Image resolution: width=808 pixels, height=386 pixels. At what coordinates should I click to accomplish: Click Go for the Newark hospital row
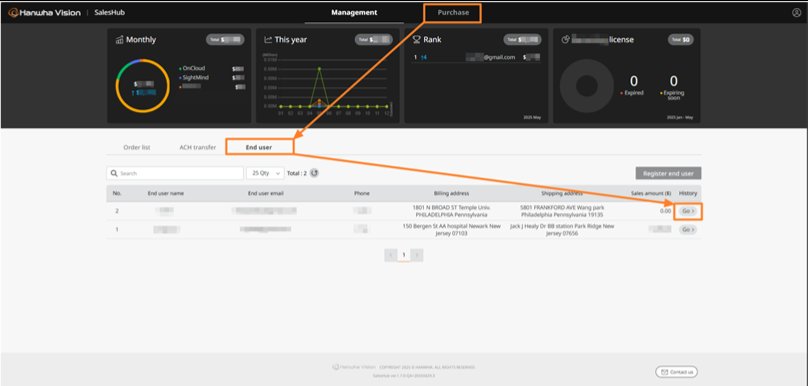pos(687,230)
